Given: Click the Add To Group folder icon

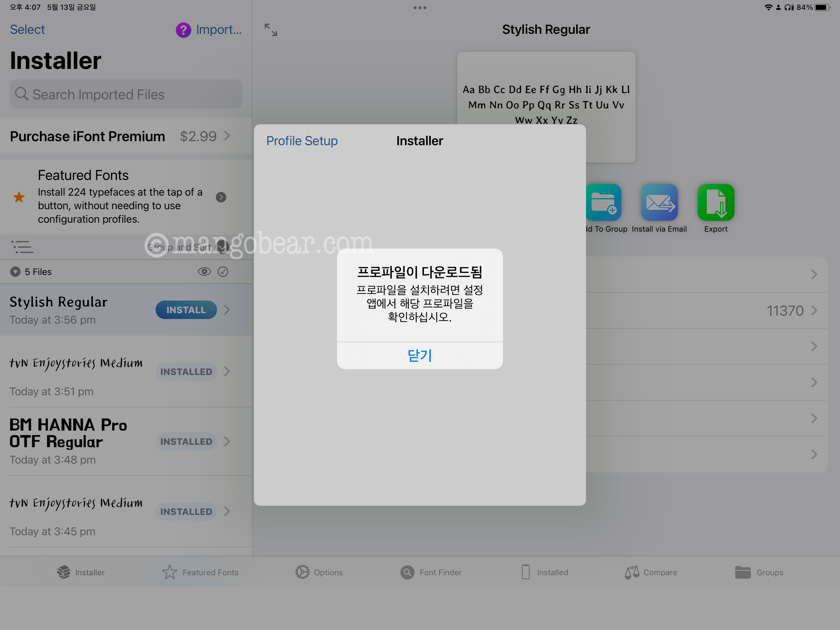Looking at the screenshot, I should point(604,202).
